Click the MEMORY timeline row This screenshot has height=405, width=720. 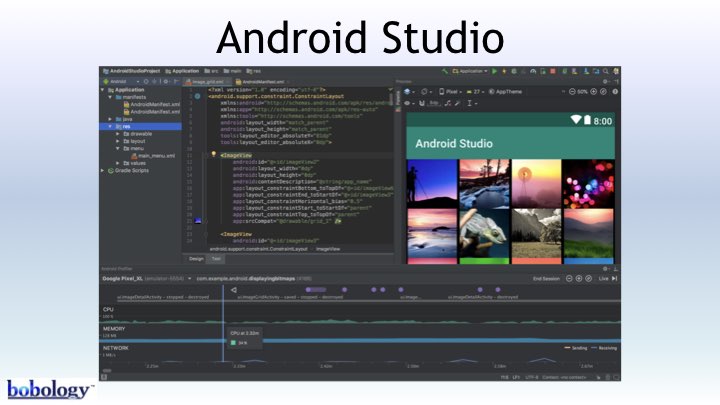click(x=360, y=334)
